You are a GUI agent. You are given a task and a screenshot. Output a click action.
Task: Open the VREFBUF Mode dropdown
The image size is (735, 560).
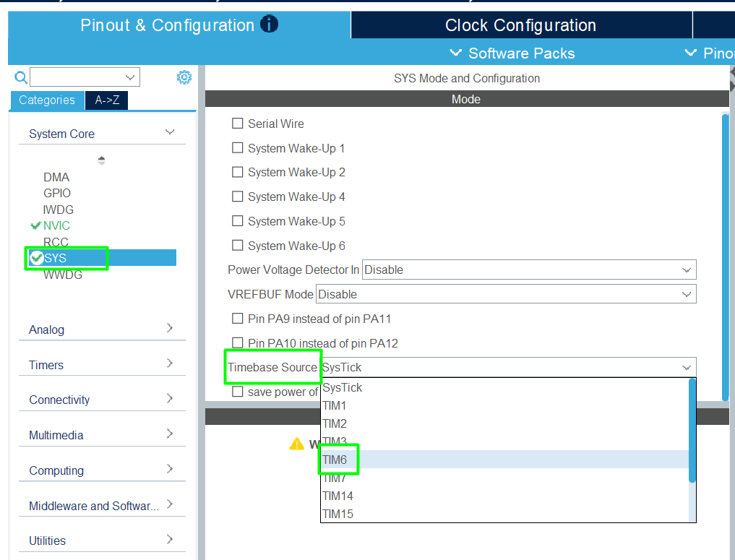(505, 295)
